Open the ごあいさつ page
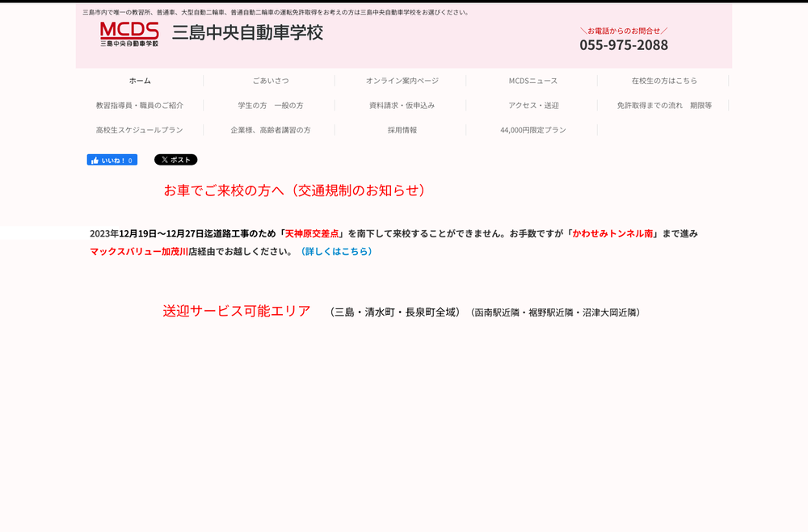 (x=271, y=81)
